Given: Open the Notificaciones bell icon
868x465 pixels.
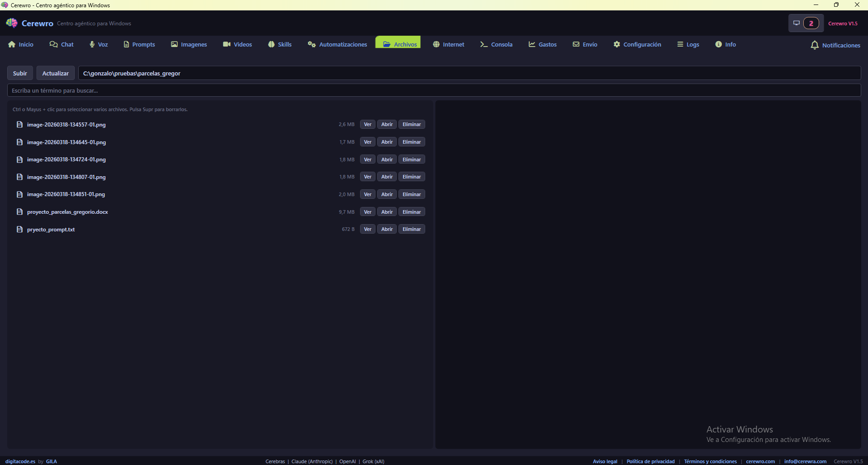Looking at the screenshot, I should tap(815, 45).
